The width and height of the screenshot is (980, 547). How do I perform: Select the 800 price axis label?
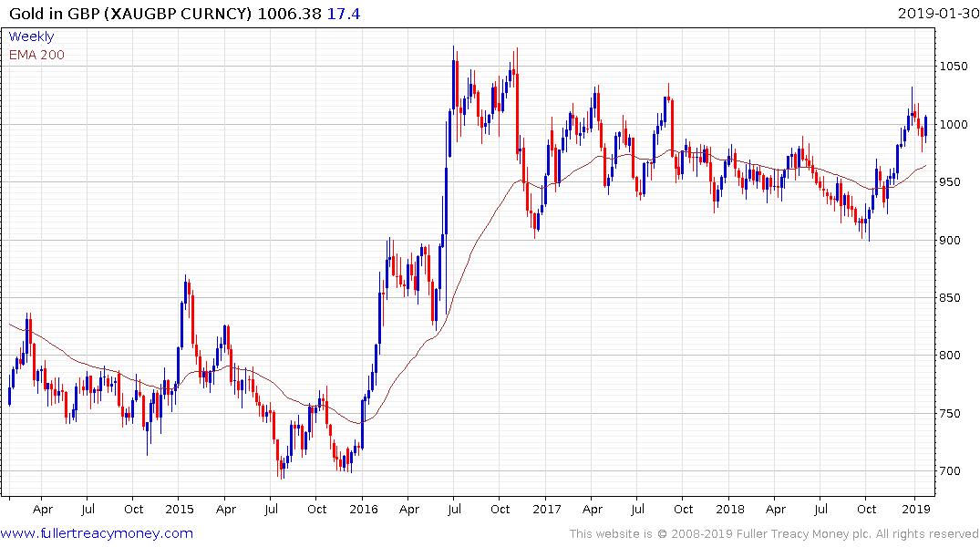point(951,355)
